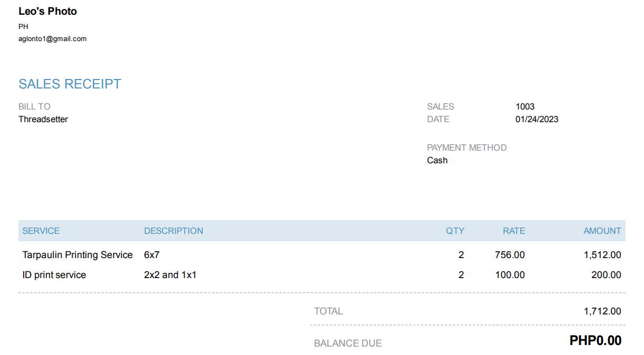Select the Tarpaulin Printing Service line item
The width and height of the screenshot is (644, 355).
click(x=77, y=255)
